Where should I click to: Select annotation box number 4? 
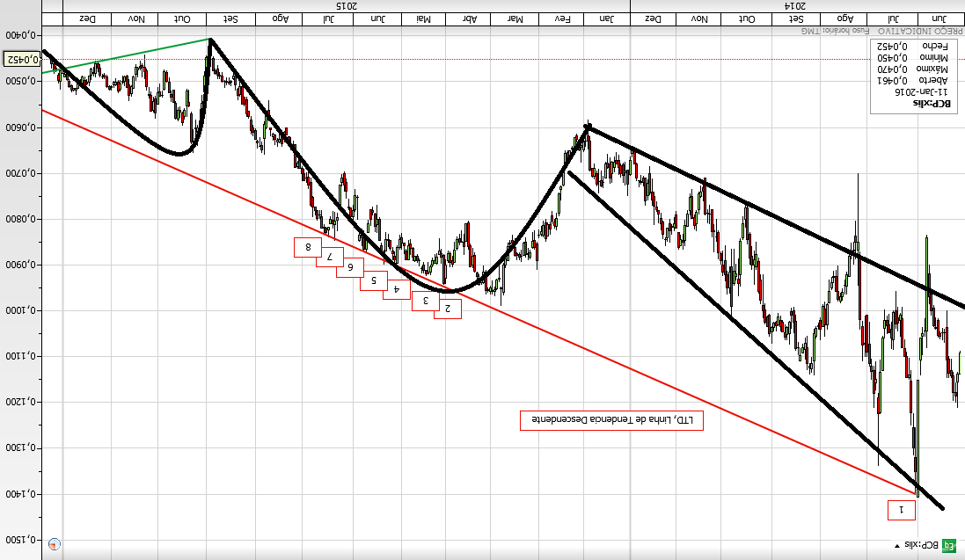click(397, 289)
